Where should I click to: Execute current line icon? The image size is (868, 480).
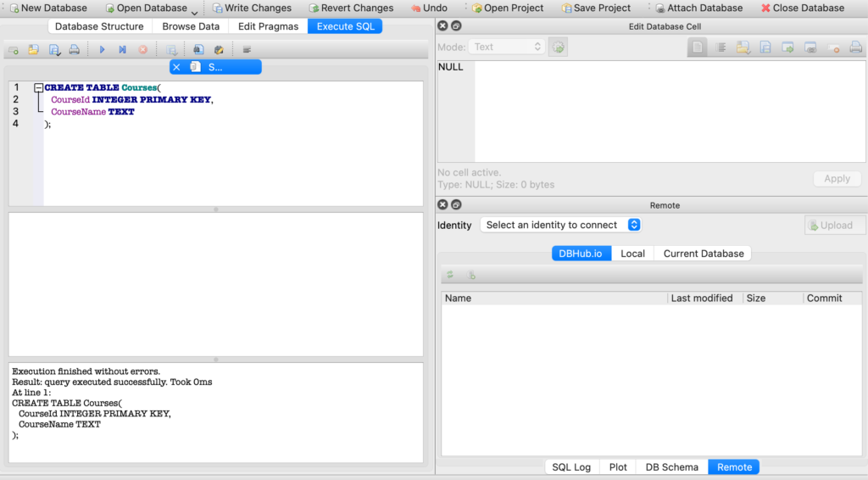pos(122,50)
